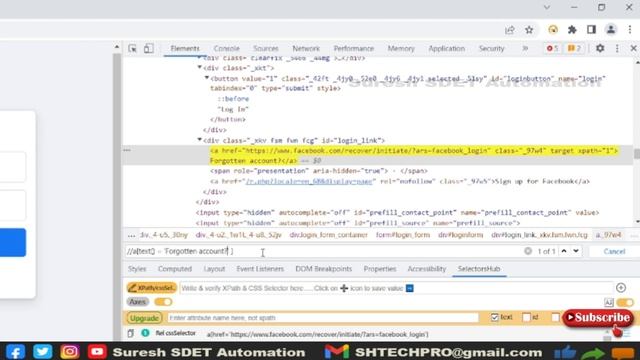Collapse the loginbutton button node
Viewport: 640px width, 360px height.
207,78
